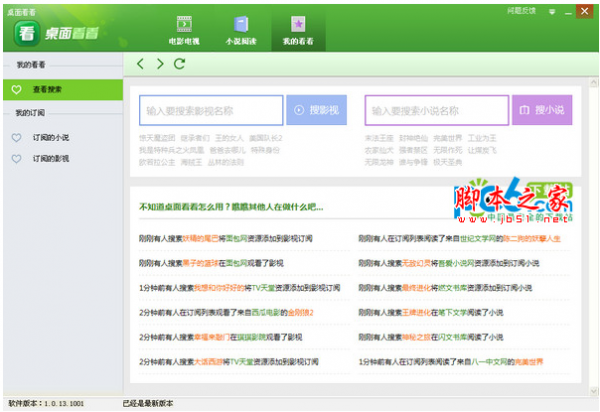Open 订阅的影视 subscribed videos
600x412 pixels.
(51, 158)
